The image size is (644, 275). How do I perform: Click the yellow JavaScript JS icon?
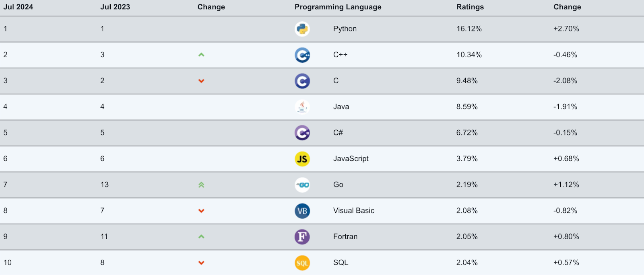tap(302, 159)
